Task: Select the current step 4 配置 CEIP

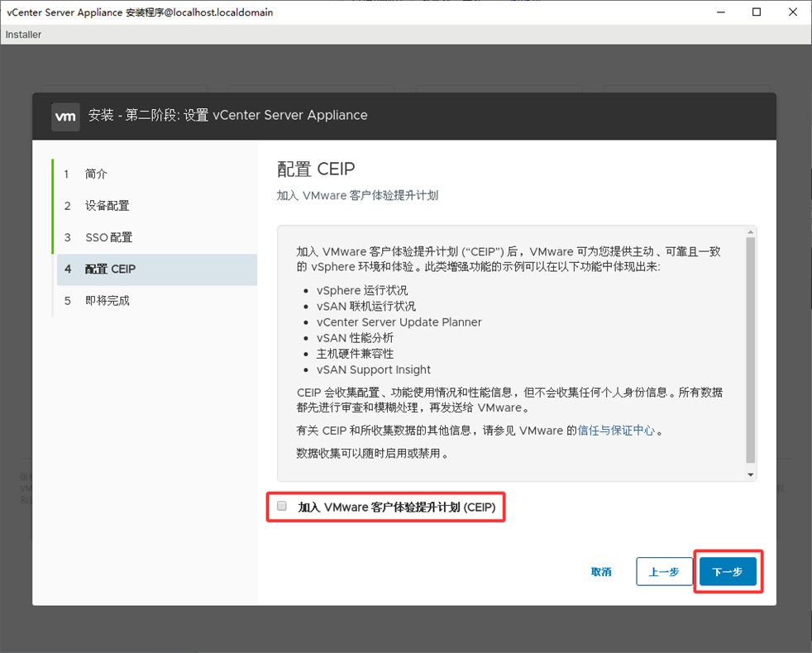Action: coord(110,269)
